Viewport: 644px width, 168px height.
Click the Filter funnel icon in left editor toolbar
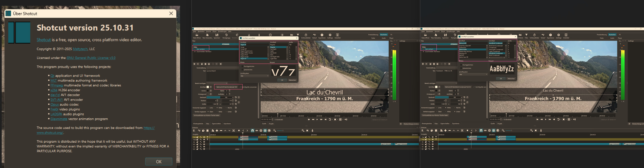click(x=298, y=35)
